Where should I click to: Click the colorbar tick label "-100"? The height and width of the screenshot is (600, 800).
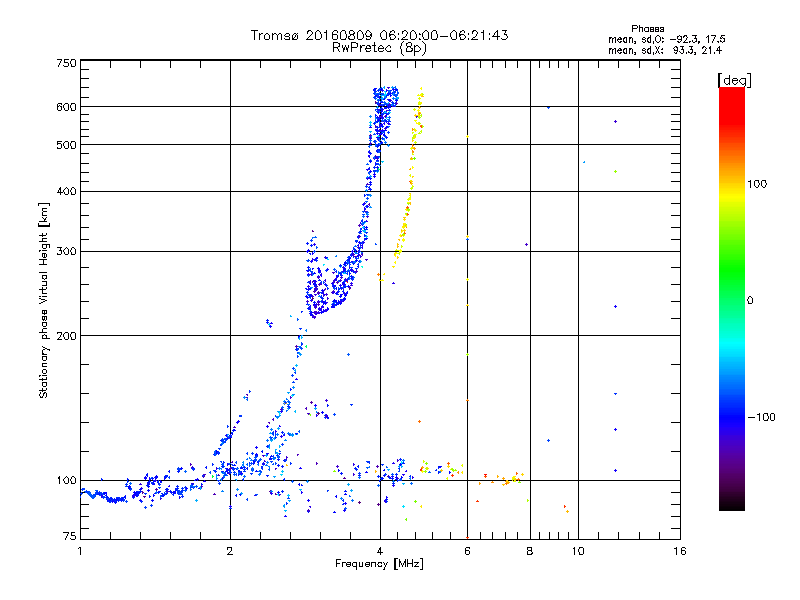coord(761,417)
